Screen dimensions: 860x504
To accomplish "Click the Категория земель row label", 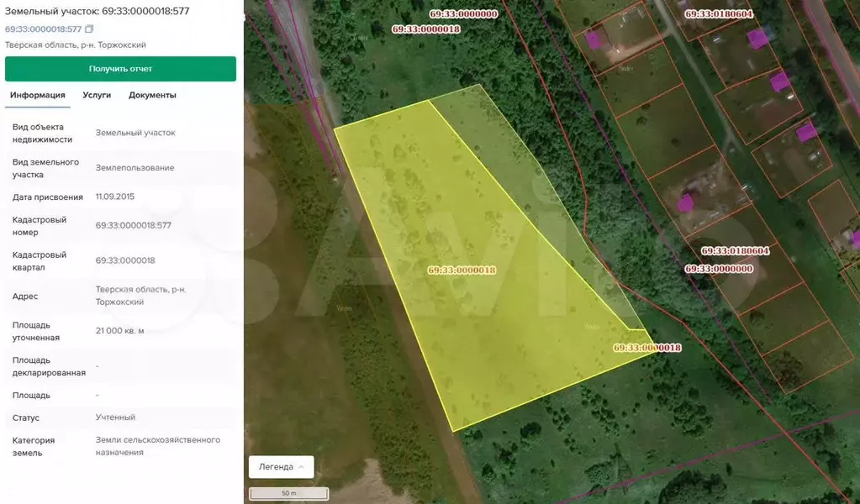I will 33,447.
